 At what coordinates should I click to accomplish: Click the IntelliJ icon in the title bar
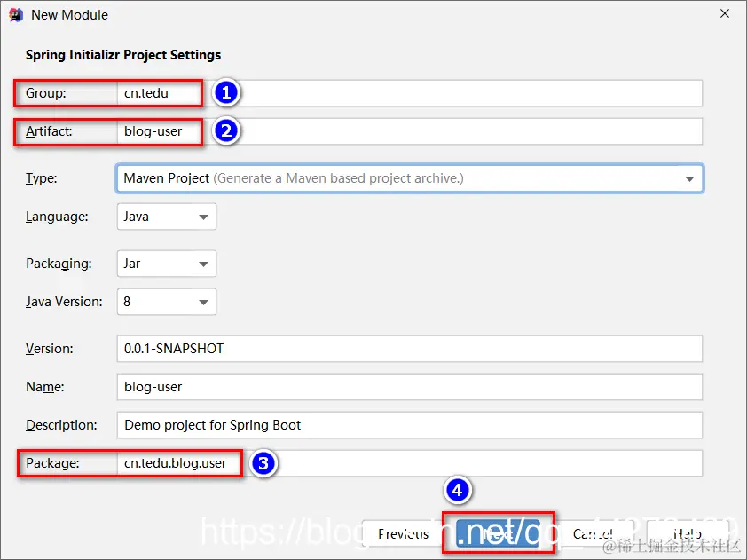[16, 15]
